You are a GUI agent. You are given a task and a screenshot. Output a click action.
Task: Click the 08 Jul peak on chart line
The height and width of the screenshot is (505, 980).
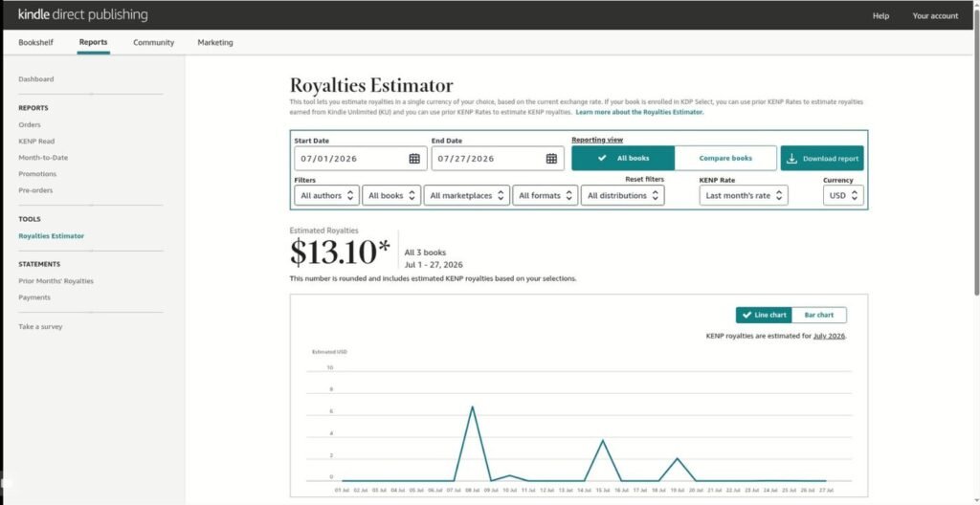coord(473,406)
